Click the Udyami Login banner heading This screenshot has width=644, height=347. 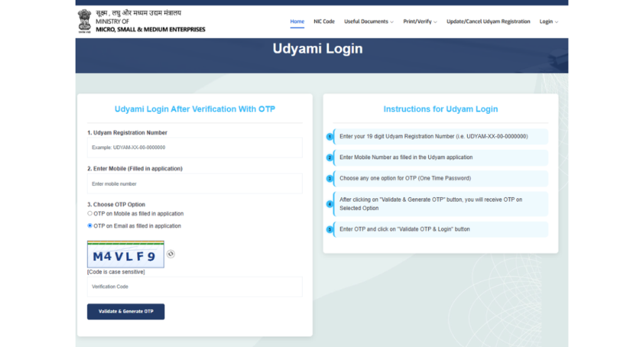tap(318, 48)
